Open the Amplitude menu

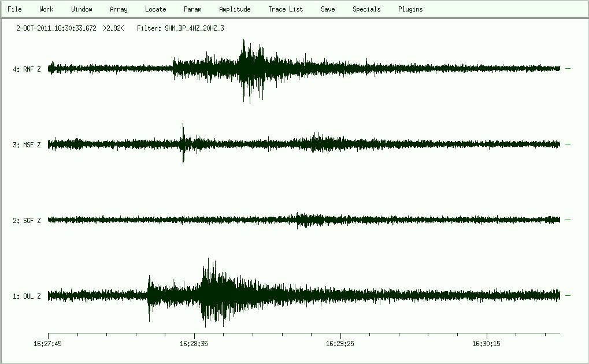click(x=235, y=9)
